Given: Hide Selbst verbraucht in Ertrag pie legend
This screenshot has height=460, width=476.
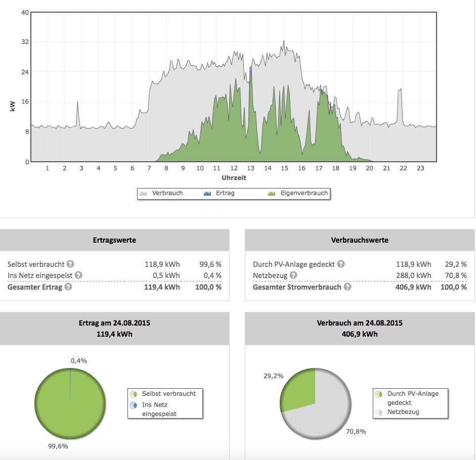Looking at the screenshot, I should pyautogui.click(x=168, y=393).
